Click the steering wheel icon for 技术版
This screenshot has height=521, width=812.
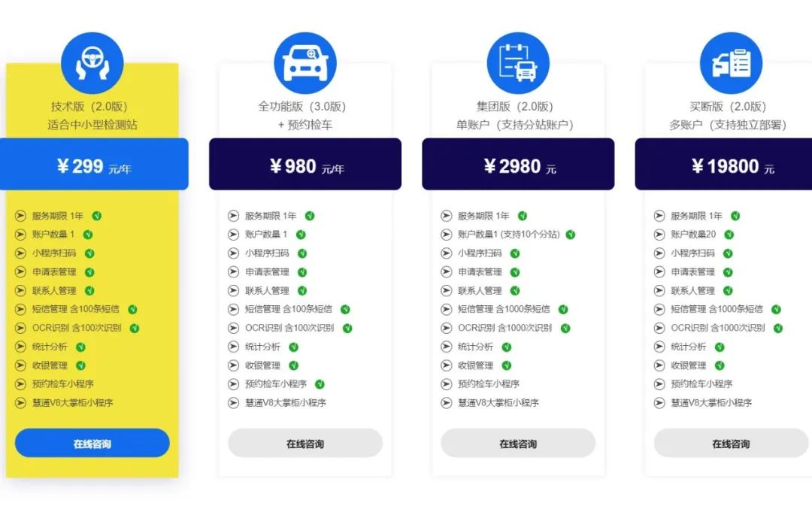coord(92,63)
